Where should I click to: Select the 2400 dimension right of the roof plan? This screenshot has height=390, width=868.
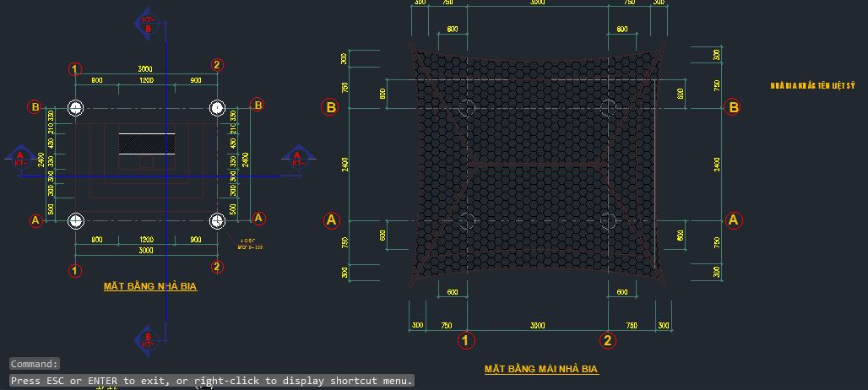click(717, 165)
